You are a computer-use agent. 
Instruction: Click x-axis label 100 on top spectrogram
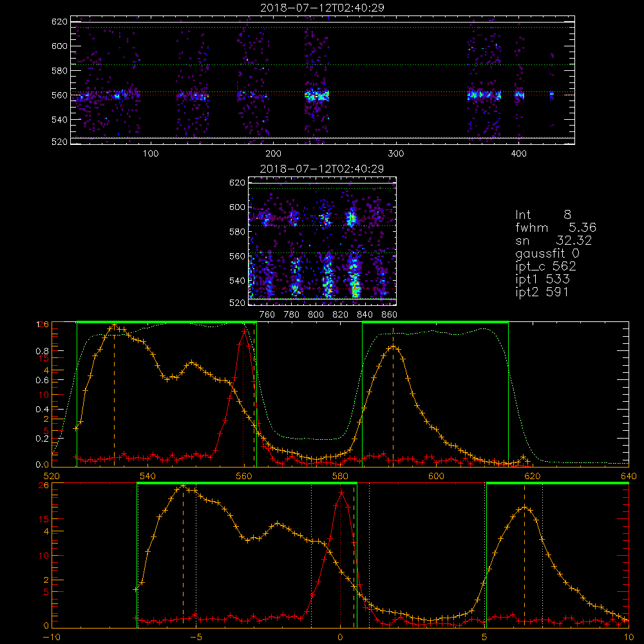click(151, 154)
